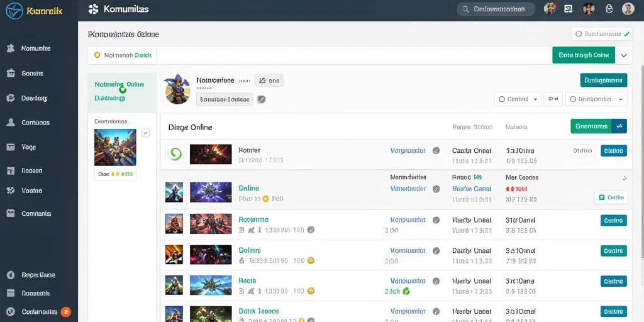The width and height of the screenshot is (644, 322).
Task: Click the green Gnomones button
Action: click(591, 126)
